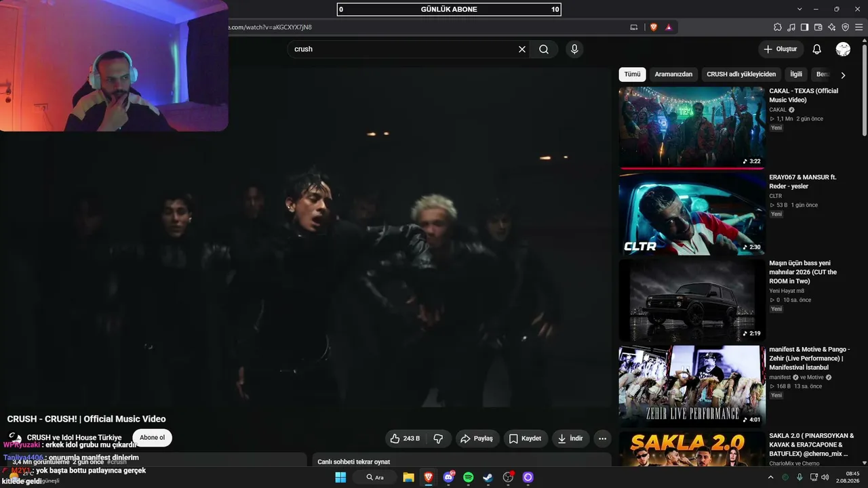This screenshot has height=488, width=868.
Task: Click the install-app icon in address bar
Action: (x=634, y=27)
